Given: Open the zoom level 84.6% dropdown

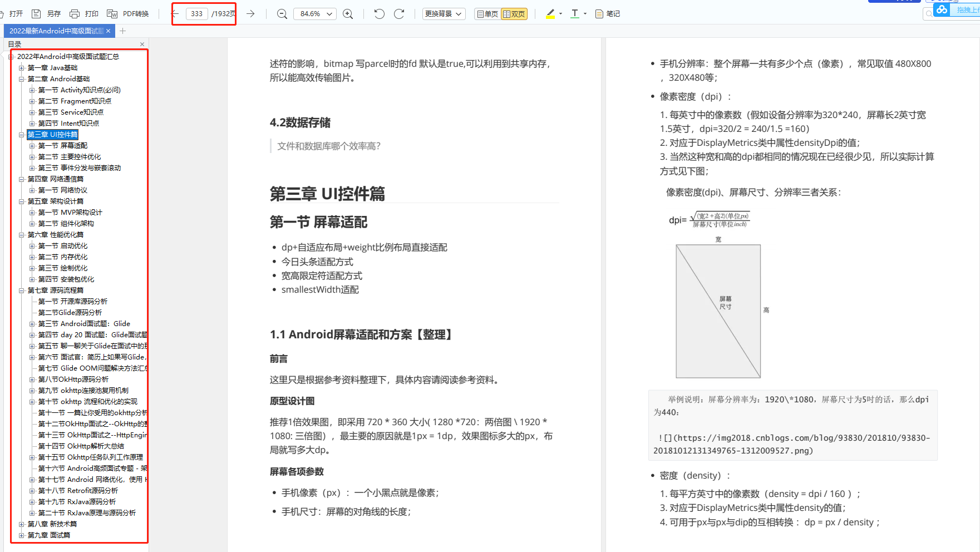Looking at the screenshot, I should point(315,13).
